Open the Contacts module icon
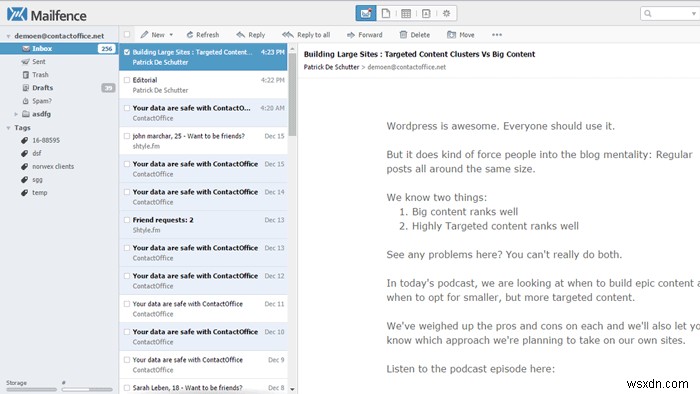This screenshot has height=394, width=700. click(426, 13)
